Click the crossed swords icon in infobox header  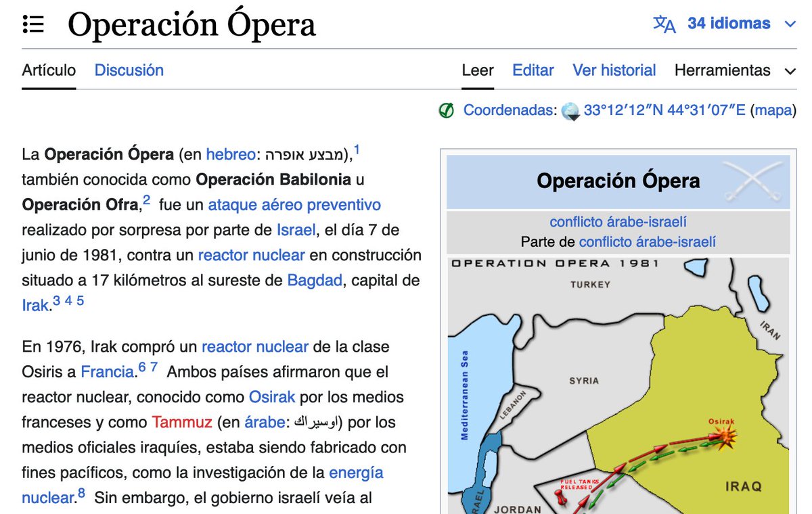pos(752,181)
